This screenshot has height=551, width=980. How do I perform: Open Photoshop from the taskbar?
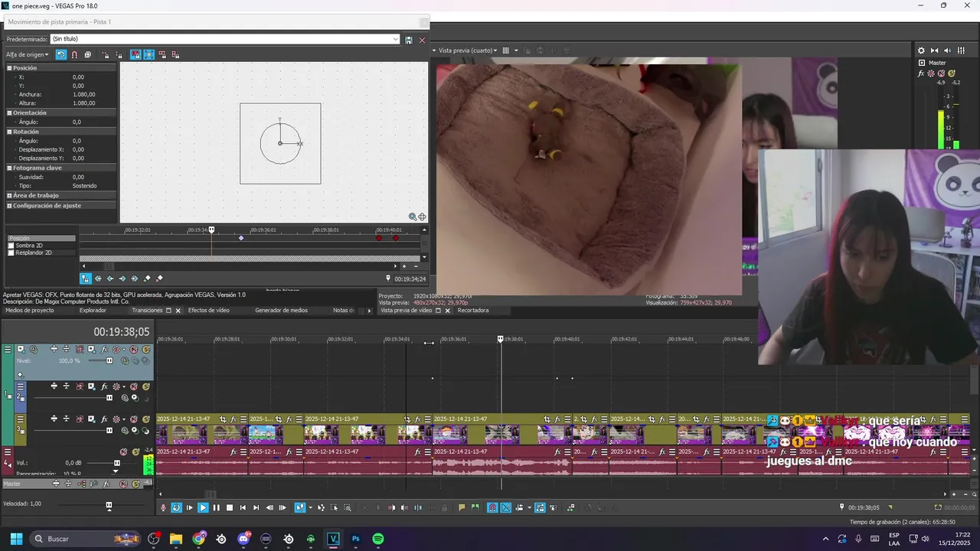pos(355,539)
